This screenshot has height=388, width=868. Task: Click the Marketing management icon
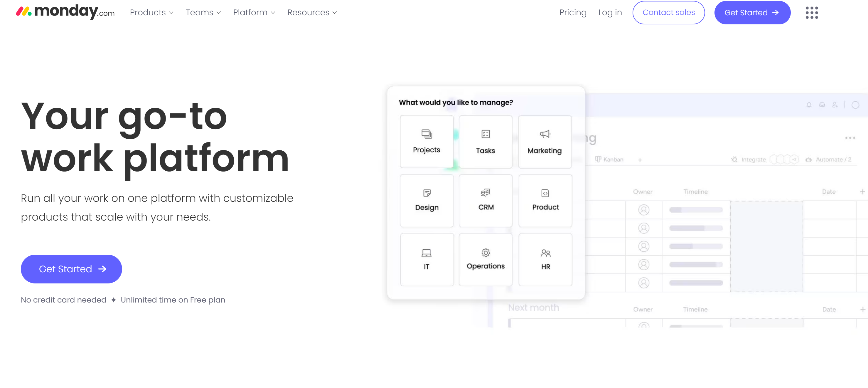tap(544, 141)
